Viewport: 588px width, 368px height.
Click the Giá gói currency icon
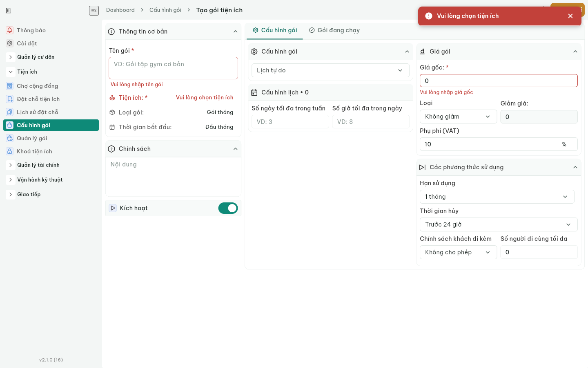pyautogui.click(x=423, y=52)
